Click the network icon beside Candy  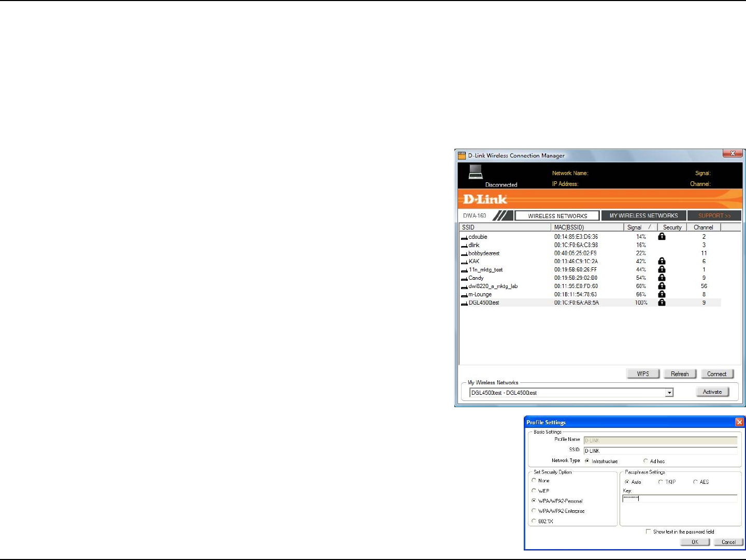[464, 279]
